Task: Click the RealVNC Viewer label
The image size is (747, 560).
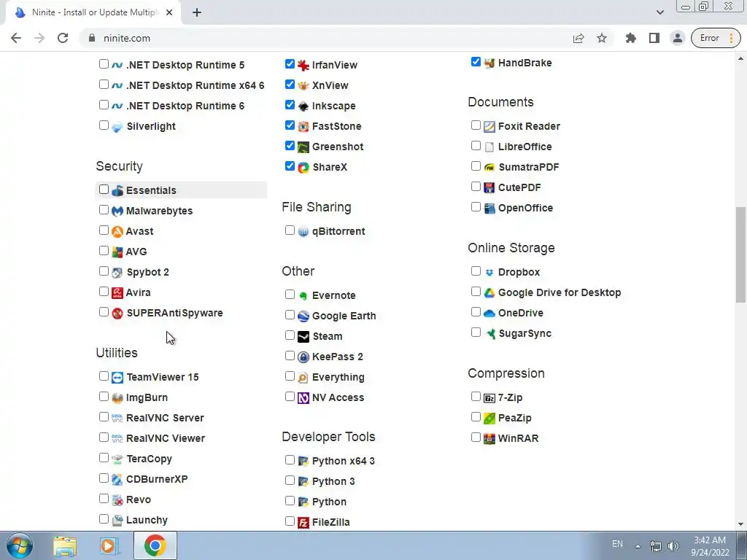Action: pos(166,438)
